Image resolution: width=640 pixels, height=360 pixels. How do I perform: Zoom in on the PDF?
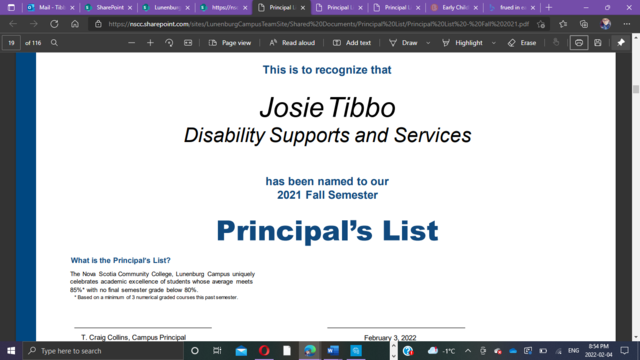[150, 43]
